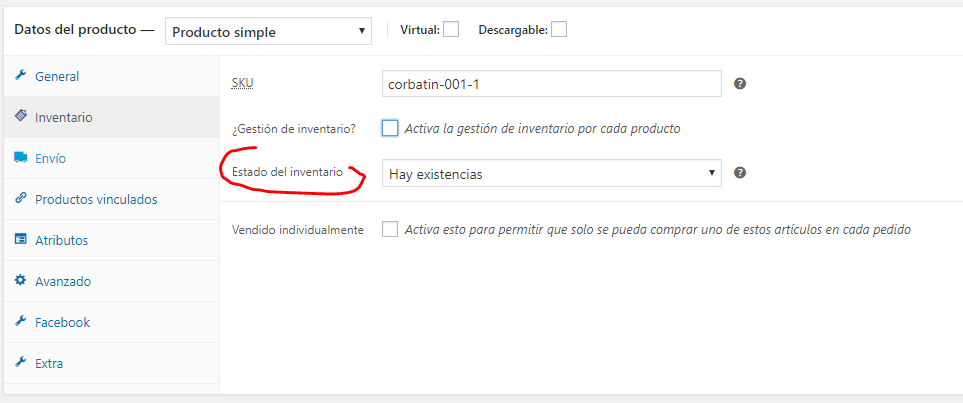Click the Atributos list icon

pyautogui.click(x=20, y=240)
